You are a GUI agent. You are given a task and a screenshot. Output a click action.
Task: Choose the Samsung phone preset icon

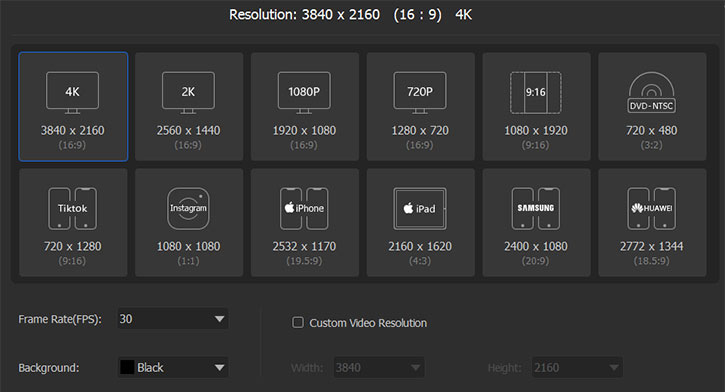535,208
